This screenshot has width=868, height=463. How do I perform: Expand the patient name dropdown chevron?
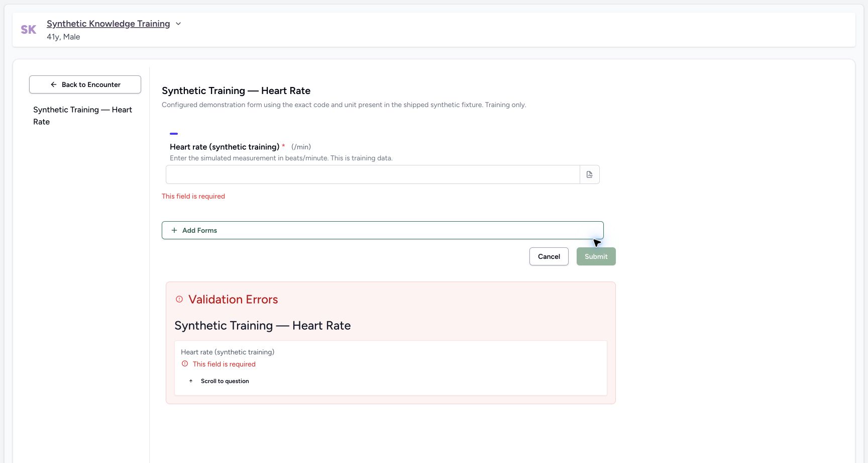[x=178, y=24]
